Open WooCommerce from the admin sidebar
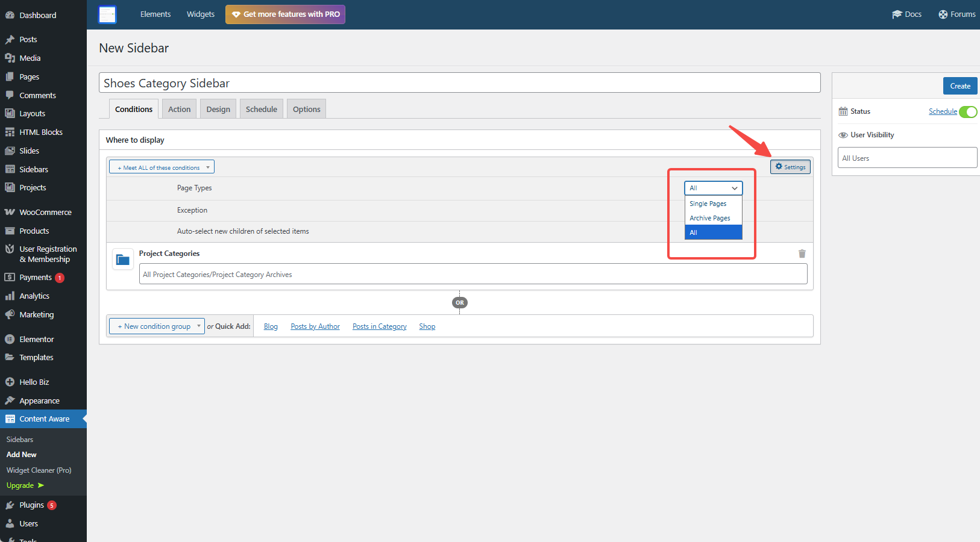980x542 pixels. point(45,213)
